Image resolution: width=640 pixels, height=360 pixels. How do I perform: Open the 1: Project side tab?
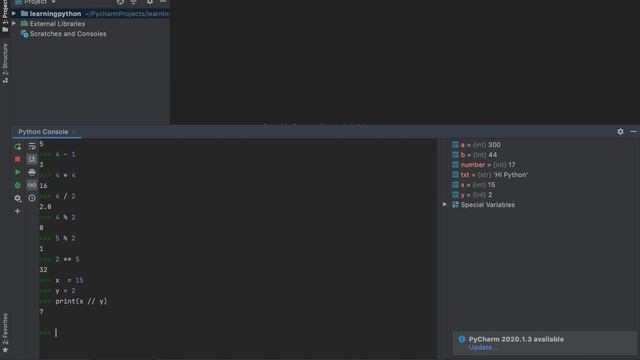click(5, 16)
